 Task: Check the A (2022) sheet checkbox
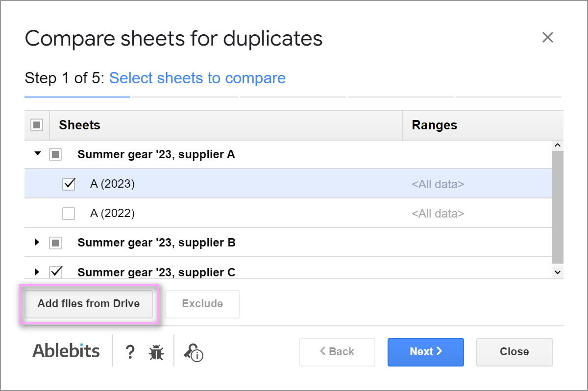pyautogui.click(x=69, y=214)
